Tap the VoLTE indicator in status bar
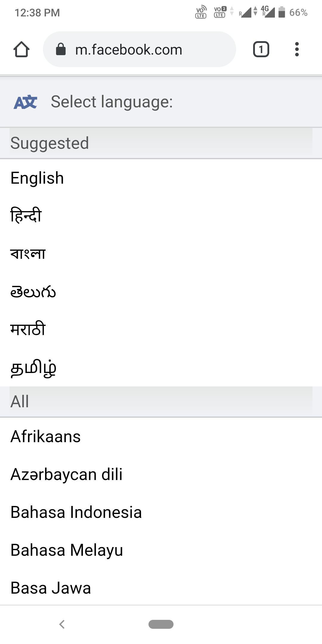Viewport: 322px width, 644px height. coord(201,13)
